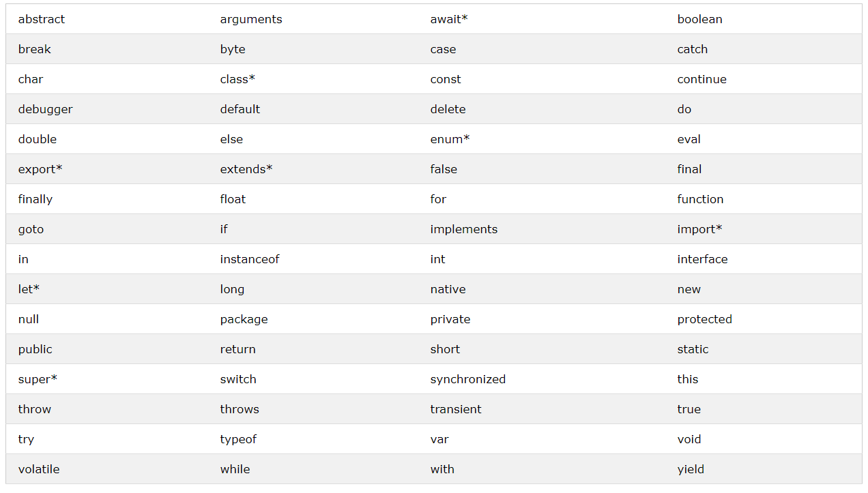The height and width of the screenshot is (493, 868).
Task: Click the "instanceof" cell
Action: coord(250,259)
